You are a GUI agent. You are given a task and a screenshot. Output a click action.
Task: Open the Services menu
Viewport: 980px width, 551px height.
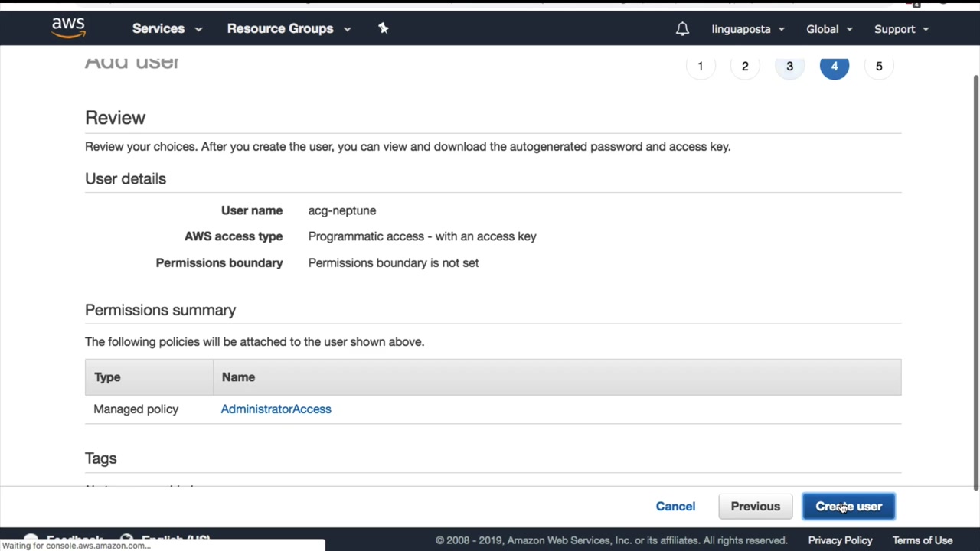[x=167, y=29]
